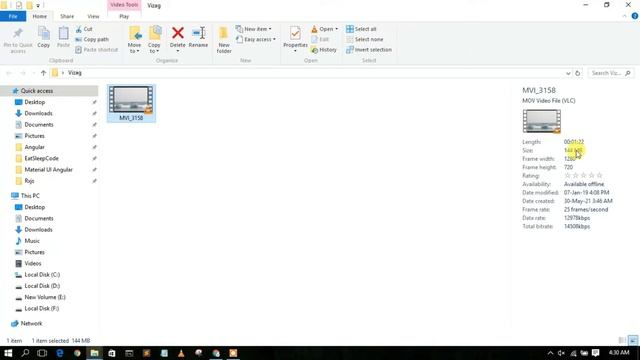Open file History
Image resolution: width=640 pixels, height=360 pixels.
coord(324,49)
